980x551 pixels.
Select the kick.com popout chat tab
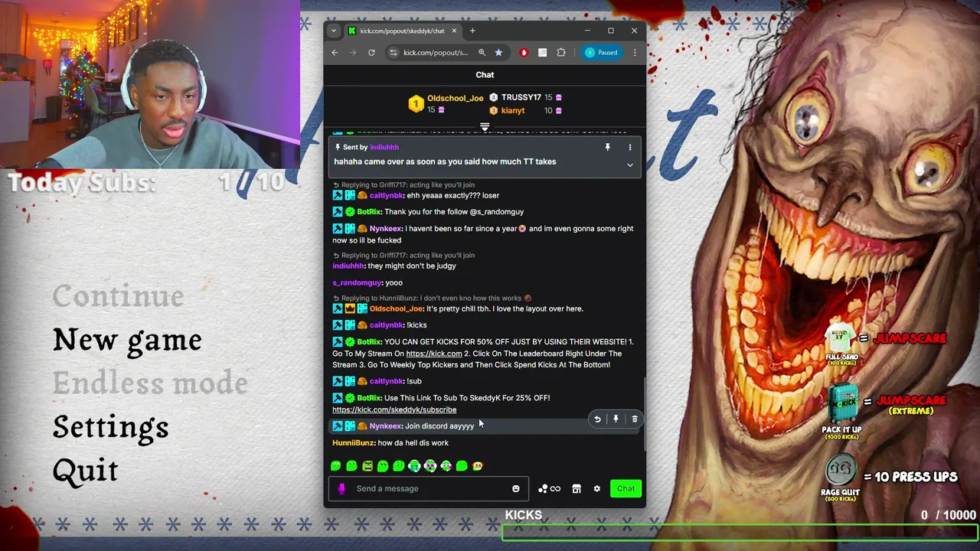click(402, 31)
